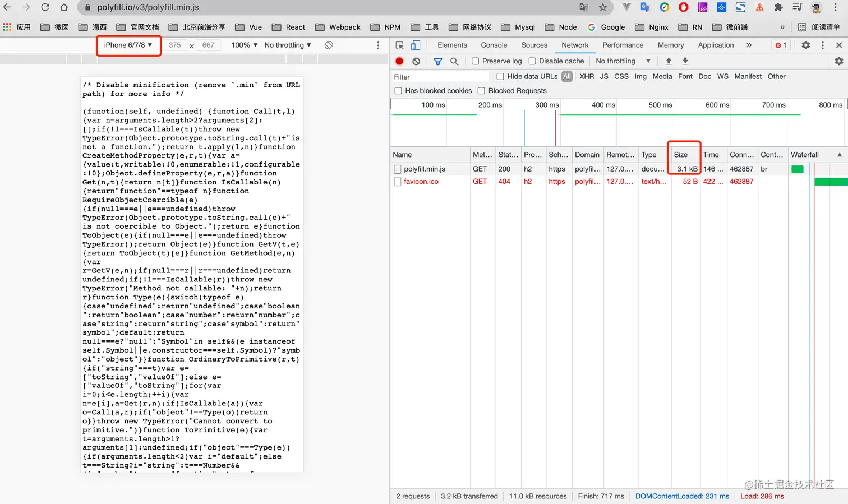
Task: Click the address bar URL
Action: coord(148,7)
